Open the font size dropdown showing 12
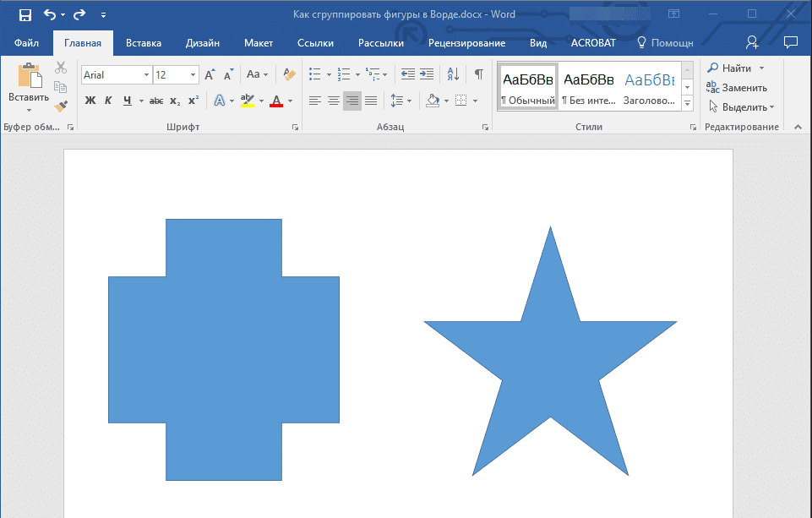Image resolution: width=812 pixels, height=518 pixels. (x=193, y=75)
